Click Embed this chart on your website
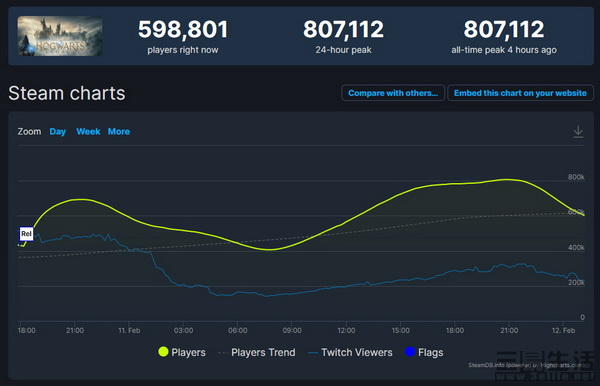 tap(520, 93)
